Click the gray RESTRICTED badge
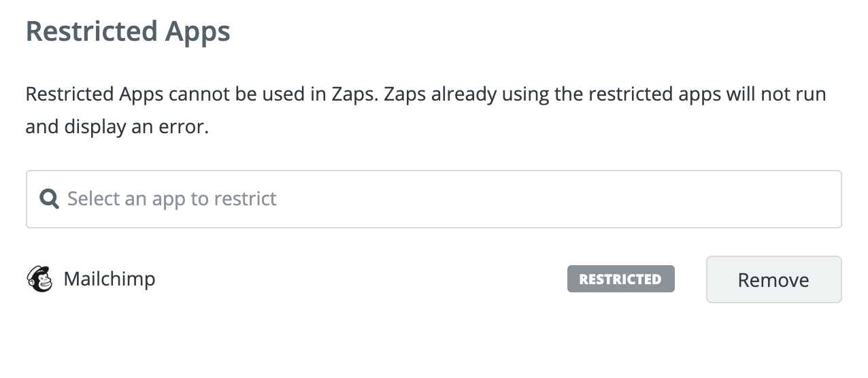Image resolution: width=868 pixels, height=378 pixels. (x=620, y=279)
